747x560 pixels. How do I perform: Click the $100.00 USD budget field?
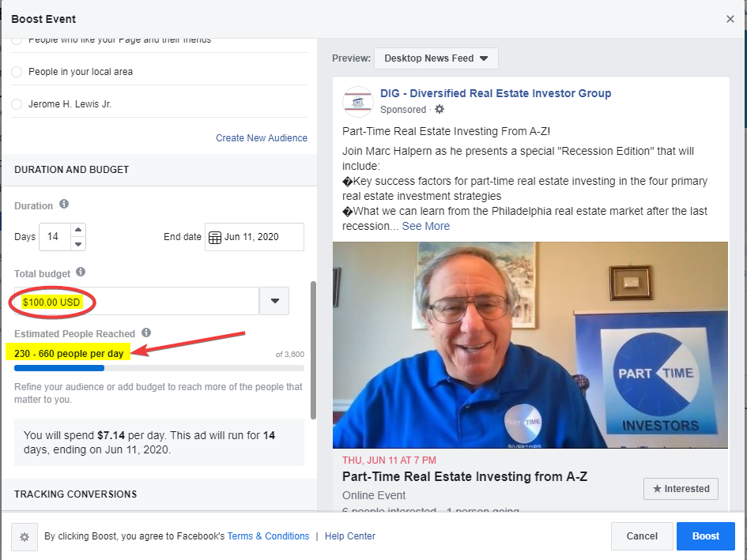click(x=137, y=301)
